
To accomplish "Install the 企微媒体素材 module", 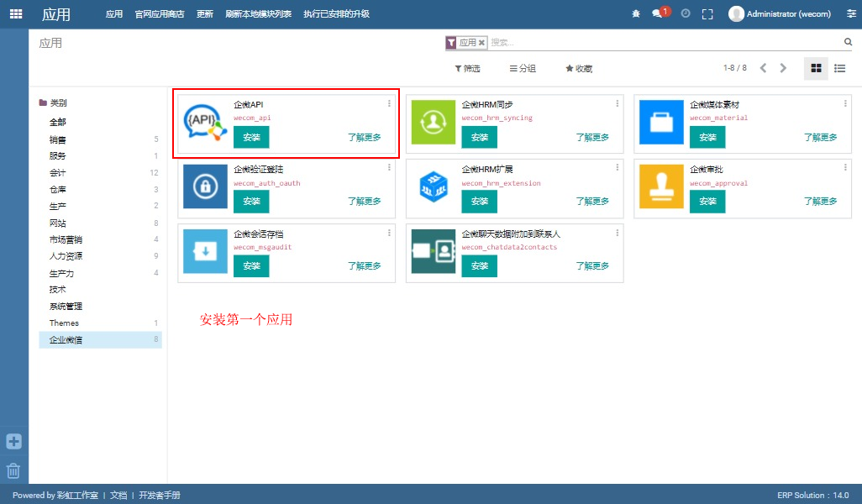I will point(707,138).
